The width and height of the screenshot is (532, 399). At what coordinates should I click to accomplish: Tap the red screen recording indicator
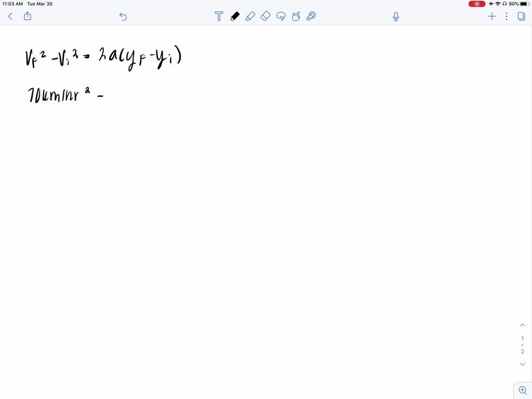pos(477,4)
